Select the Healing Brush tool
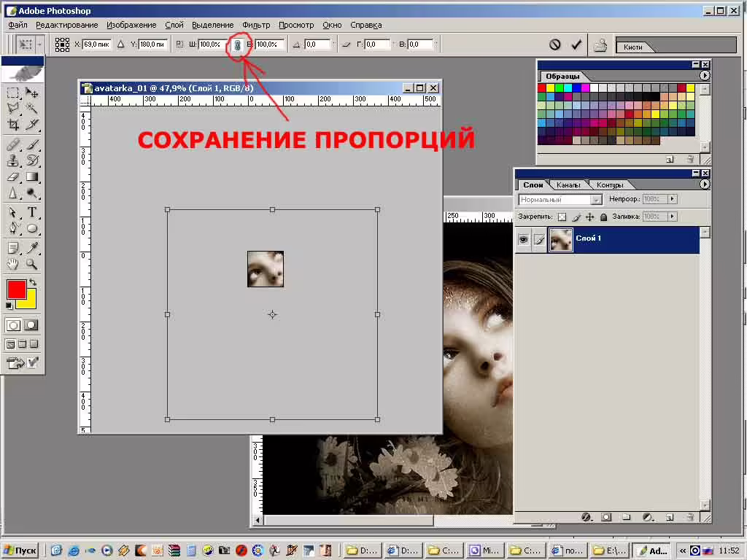747x560 pixels. [13, 144]
